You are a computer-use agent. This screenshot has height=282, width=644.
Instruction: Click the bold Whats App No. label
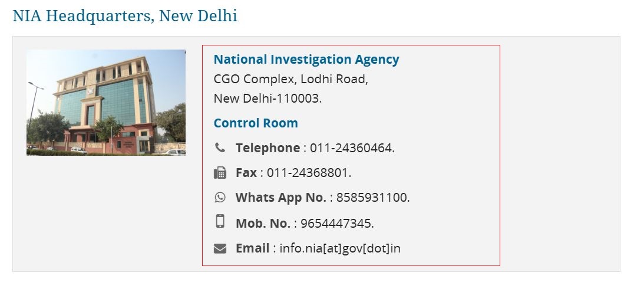pos(280,198)
